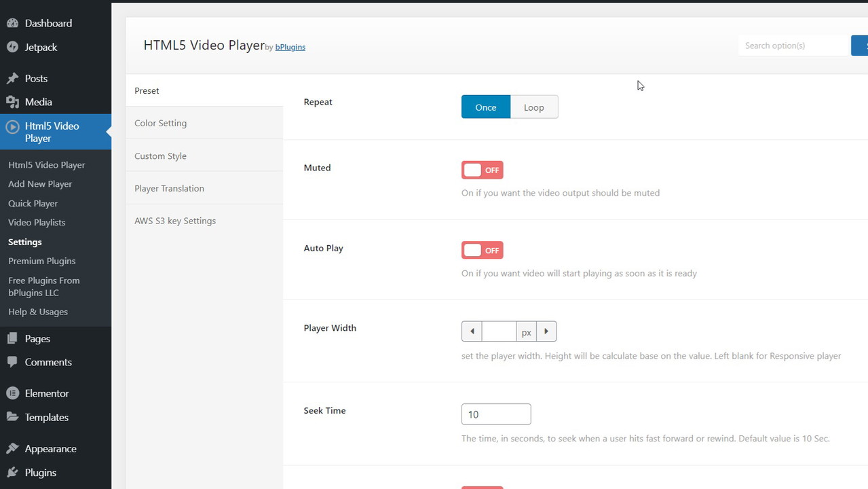Enable the Auto Play toggle
The image size is (868, 489).
point(482,250)
